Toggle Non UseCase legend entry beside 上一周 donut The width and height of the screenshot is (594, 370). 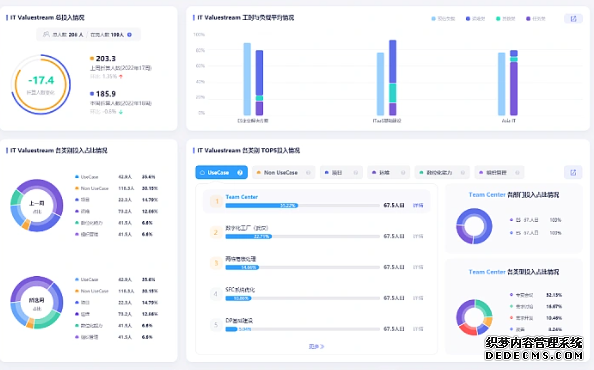91,188
